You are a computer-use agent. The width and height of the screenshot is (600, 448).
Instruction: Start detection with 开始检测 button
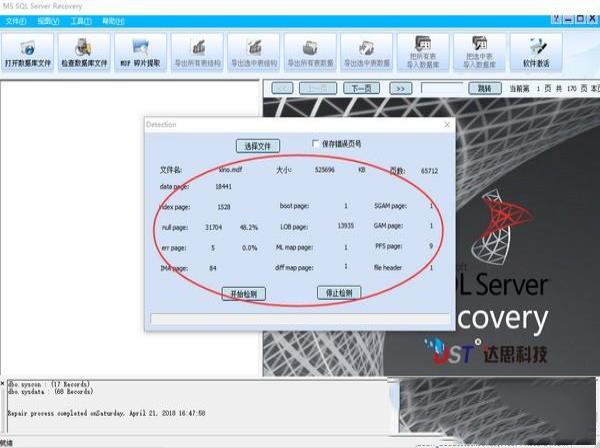coord(244,294)
